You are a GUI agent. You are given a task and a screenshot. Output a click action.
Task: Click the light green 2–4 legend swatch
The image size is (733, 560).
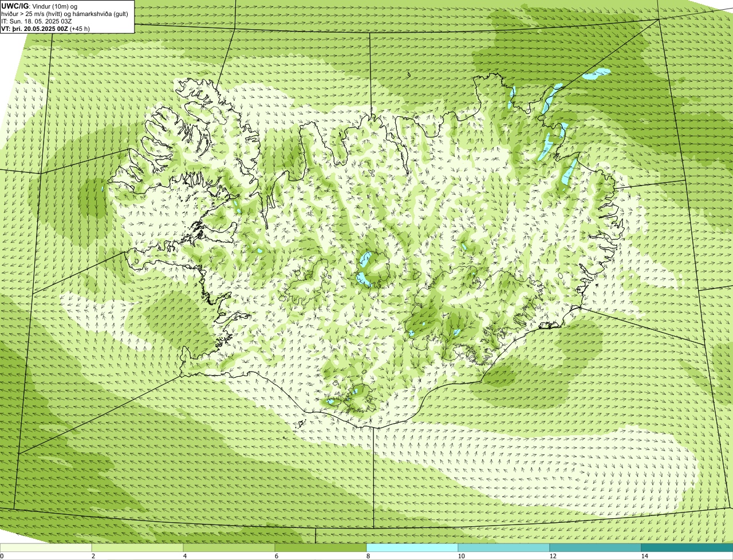tap(137, 548)
